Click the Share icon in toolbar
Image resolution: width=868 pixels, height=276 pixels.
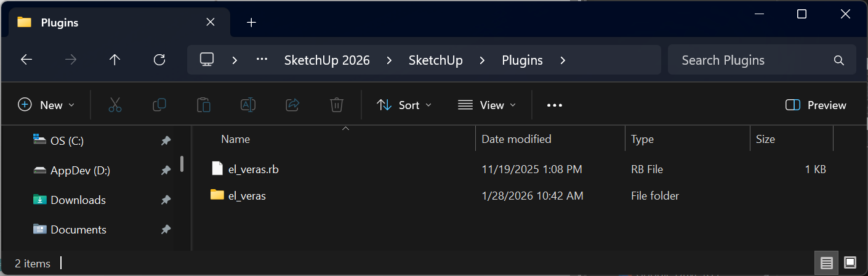tap(292, 105)
